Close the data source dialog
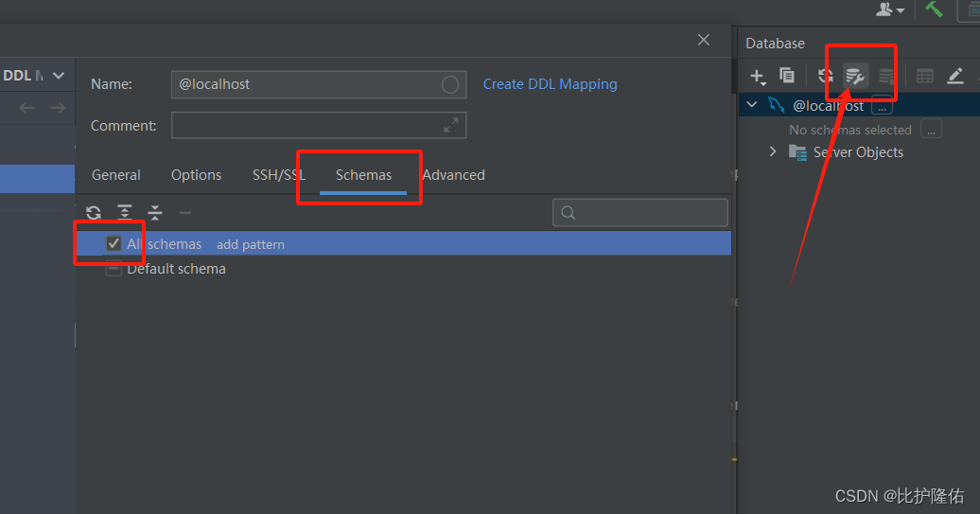The image size is (980, 514). click(x=704, y=40)
